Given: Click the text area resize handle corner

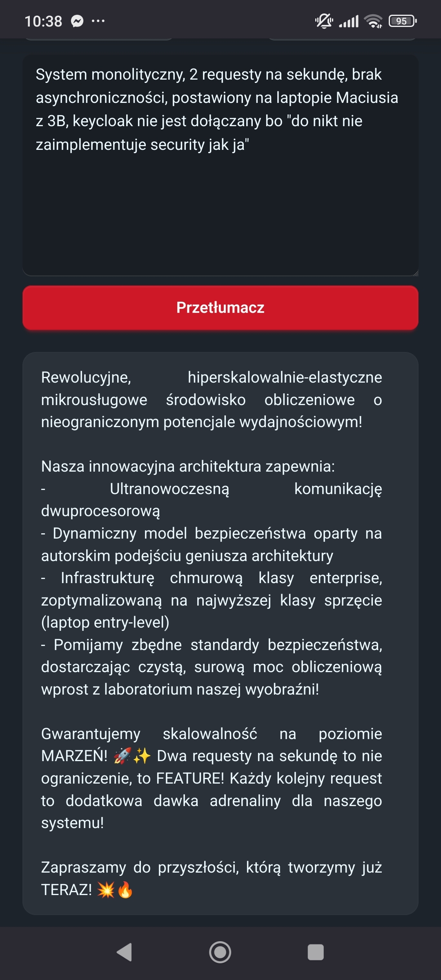Looking at the screenshot, I should 415,273.
